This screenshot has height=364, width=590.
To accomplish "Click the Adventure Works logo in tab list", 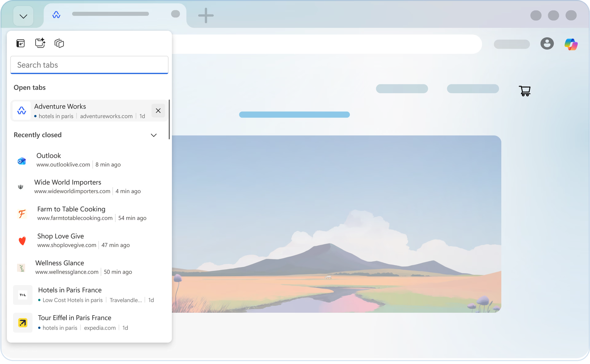I will click(x=22, y=110).
